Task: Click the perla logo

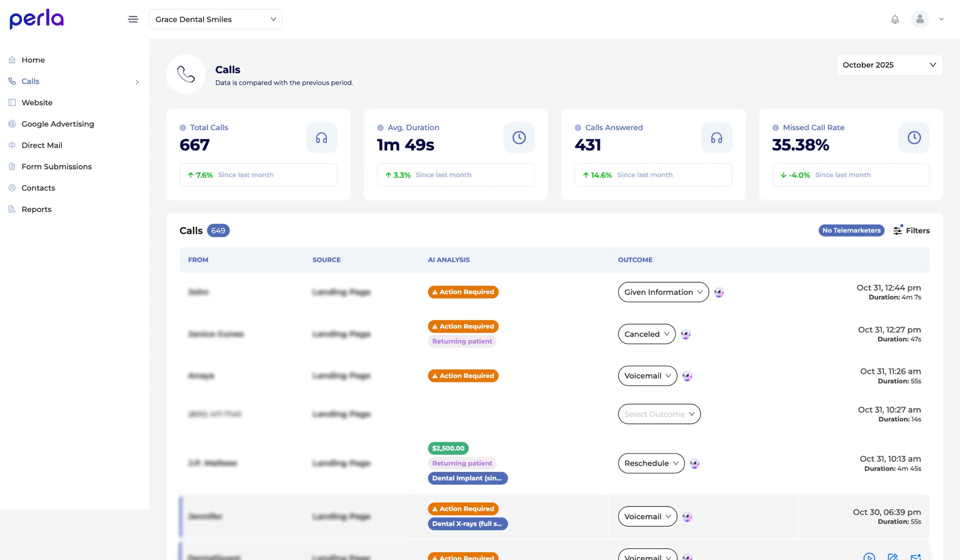Action: tap(37, 19)
